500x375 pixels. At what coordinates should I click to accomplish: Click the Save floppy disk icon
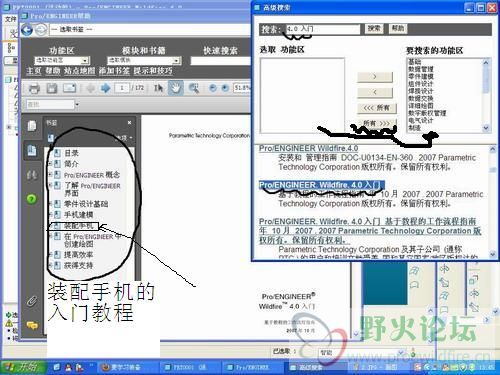(x=52, y=88)
